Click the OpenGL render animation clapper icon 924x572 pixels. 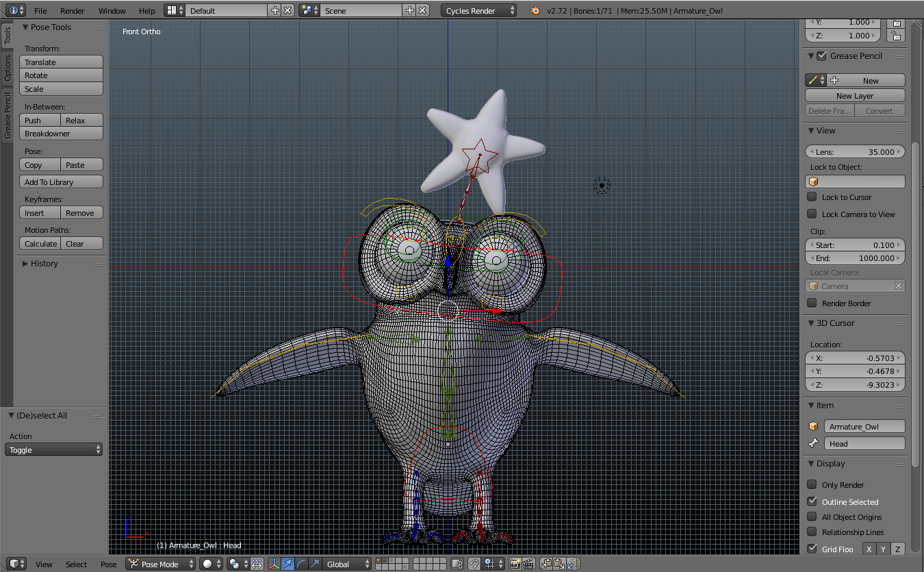[x=528, y=564]
